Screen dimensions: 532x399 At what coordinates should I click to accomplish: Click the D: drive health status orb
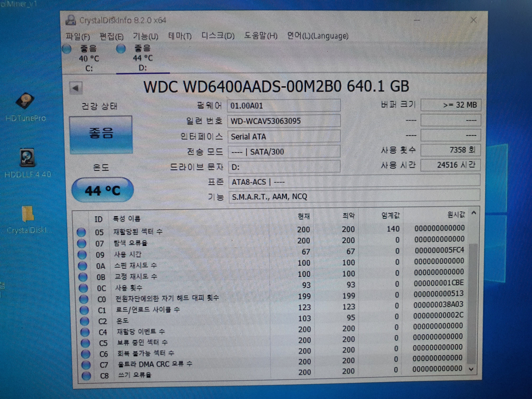[121, 49]
